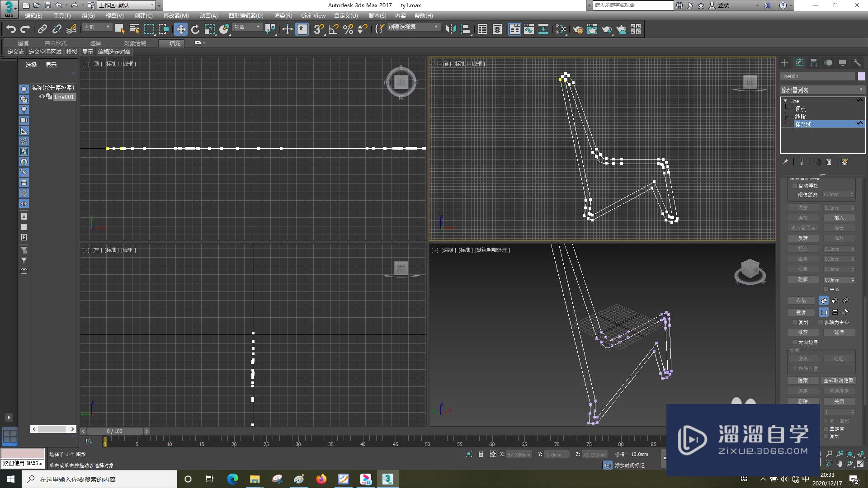
Task: Open the 全部 selection filter dropdown
Action: coord(97,28)
